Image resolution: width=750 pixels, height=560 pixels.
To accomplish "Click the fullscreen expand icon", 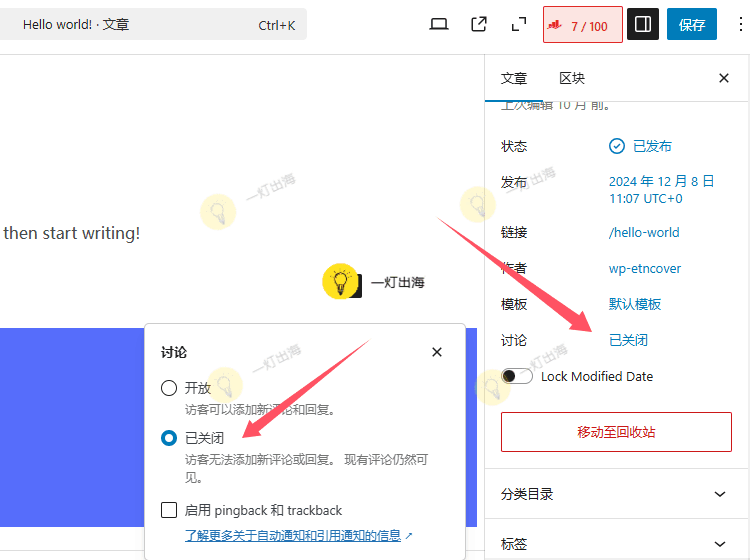I will [x=518, y=25].
